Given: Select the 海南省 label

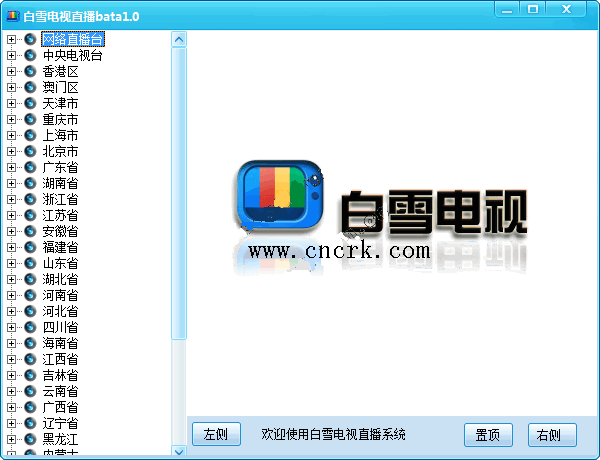Looking at the screenshot, I should [x=60, y=343].
